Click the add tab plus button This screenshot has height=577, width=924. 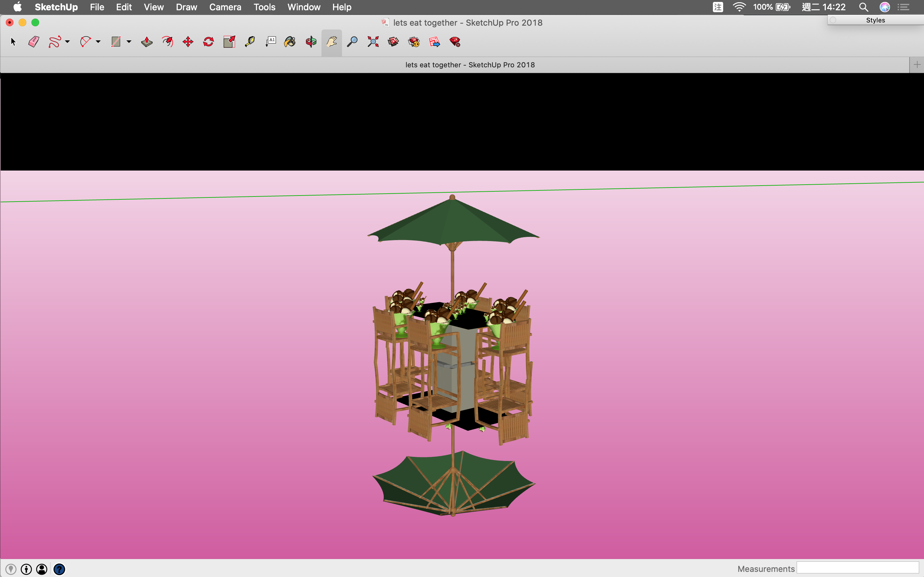pos(917,64)
